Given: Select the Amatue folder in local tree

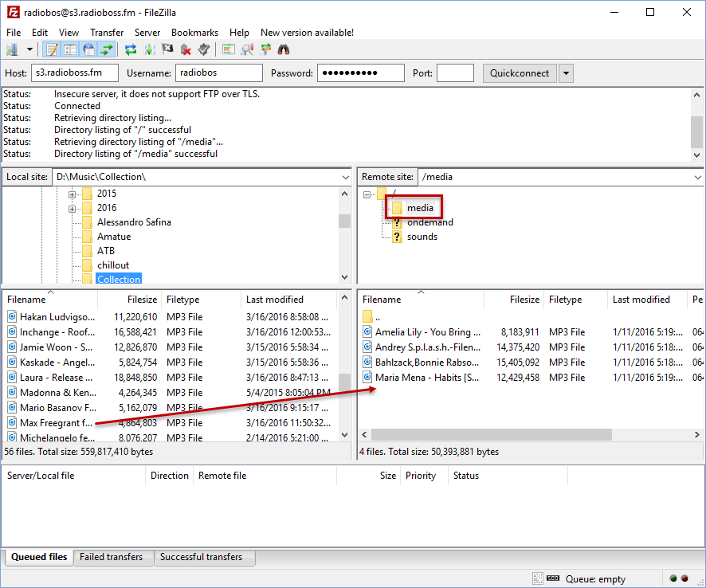Looking at the screenshot, I should tap(114, 237).
